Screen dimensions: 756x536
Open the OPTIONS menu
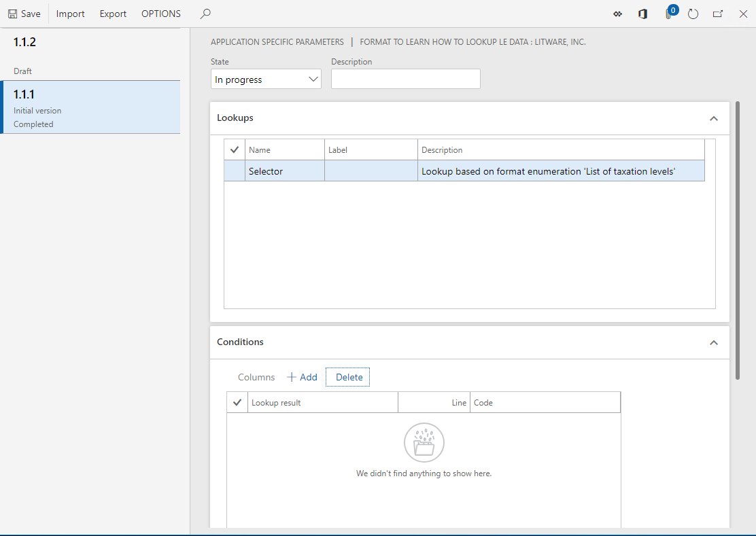(161, 14)
